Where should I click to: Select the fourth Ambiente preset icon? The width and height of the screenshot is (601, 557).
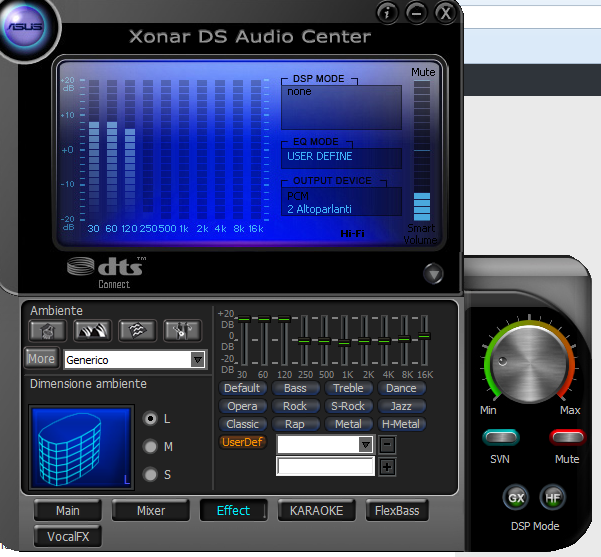point(182,330)
